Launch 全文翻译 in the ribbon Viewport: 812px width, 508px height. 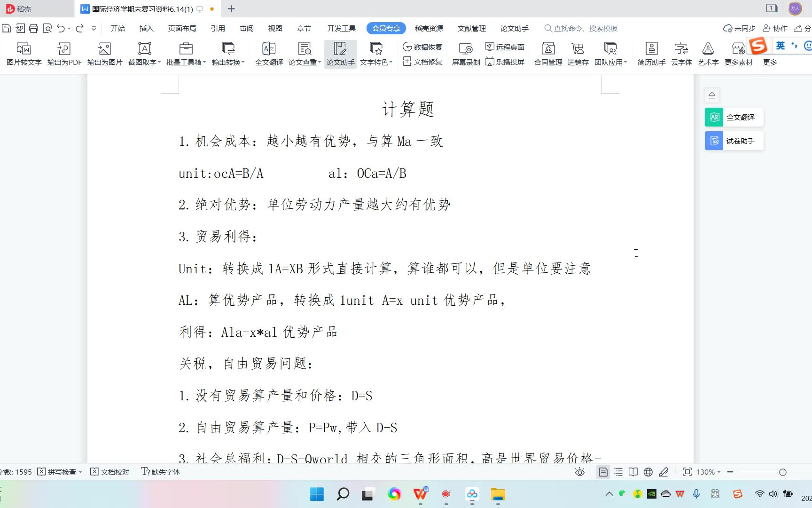pyautogui.click(x=269, y=54)
